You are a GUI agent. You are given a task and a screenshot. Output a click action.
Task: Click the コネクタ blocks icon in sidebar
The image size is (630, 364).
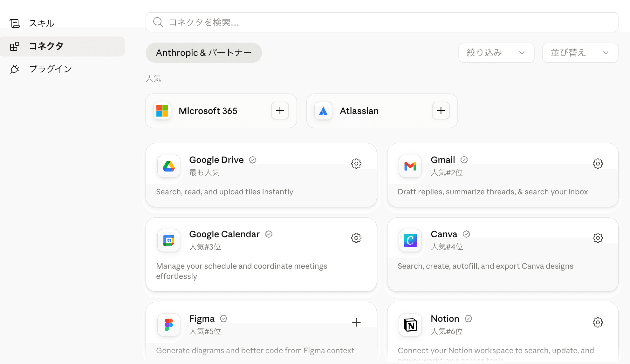point(15,46)
